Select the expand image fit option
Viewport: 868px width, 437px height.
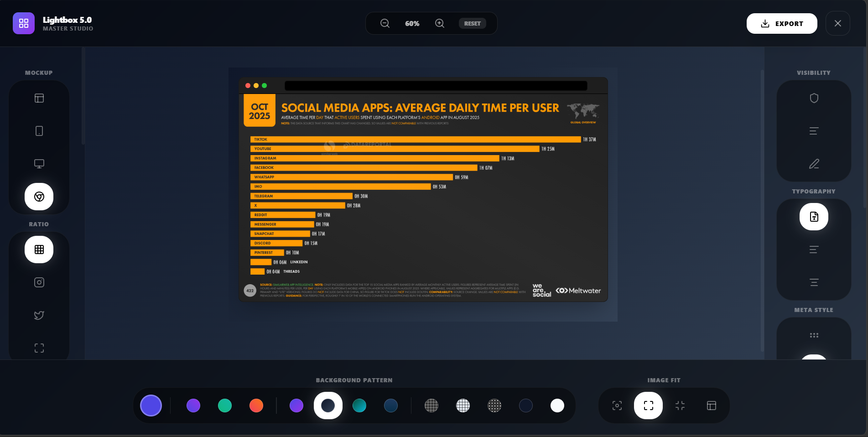pyautogui.click(x=649, y=406)
